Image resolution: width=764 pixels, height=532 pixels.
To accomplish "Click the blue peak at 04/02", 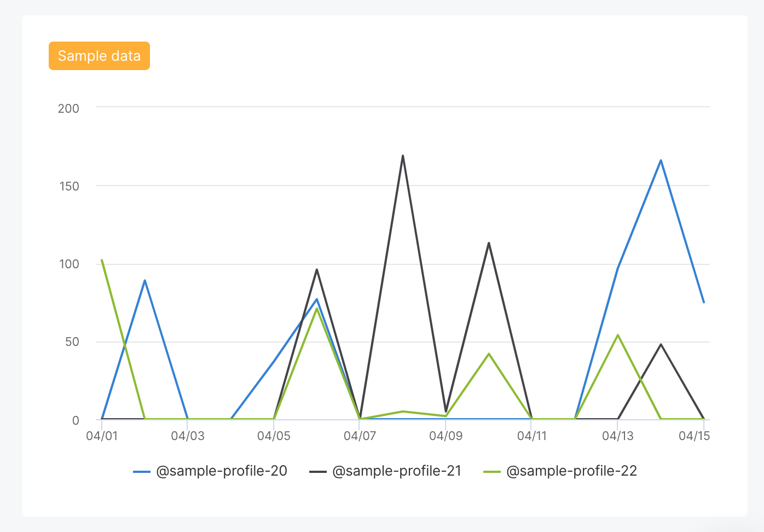I will (144, 280).
